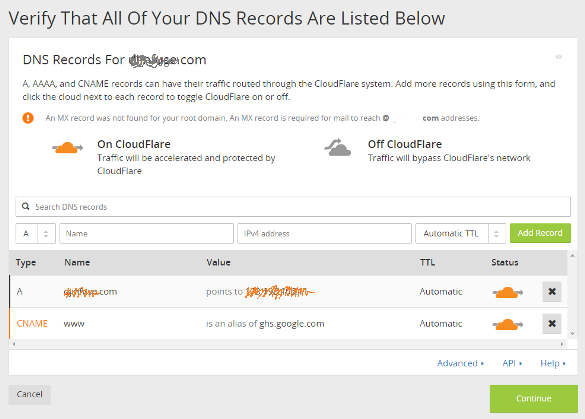The image size is (585, 419).
Task: Open the Help link
Action: [553, 363]
